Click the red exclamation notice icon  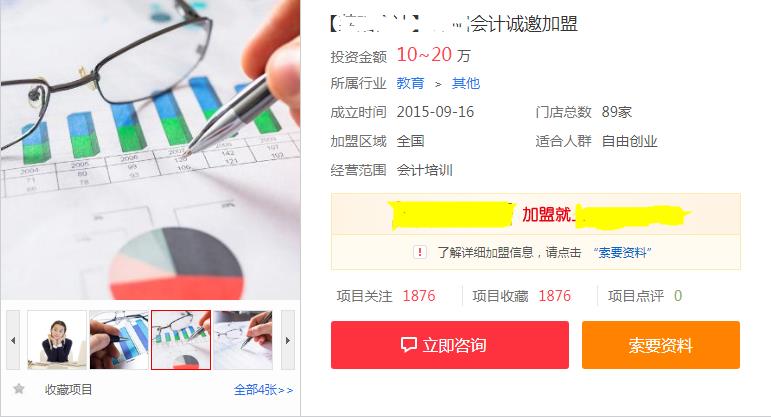pyautogui.click(x=419, y=253)
